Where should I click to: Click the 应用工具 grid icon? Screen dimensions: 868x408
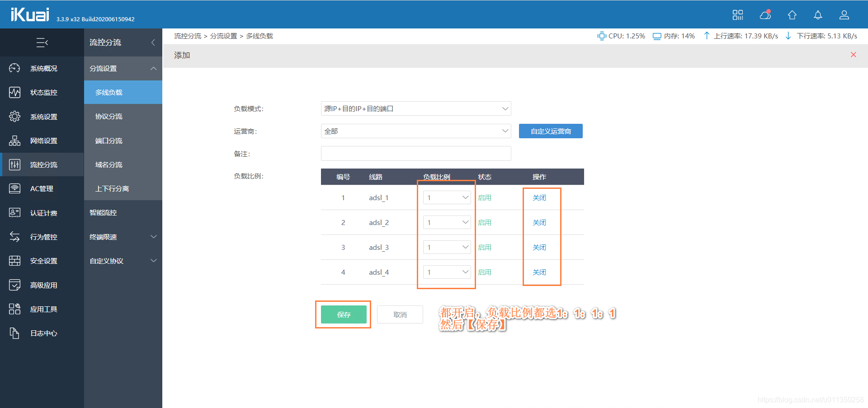click(14, 309)
